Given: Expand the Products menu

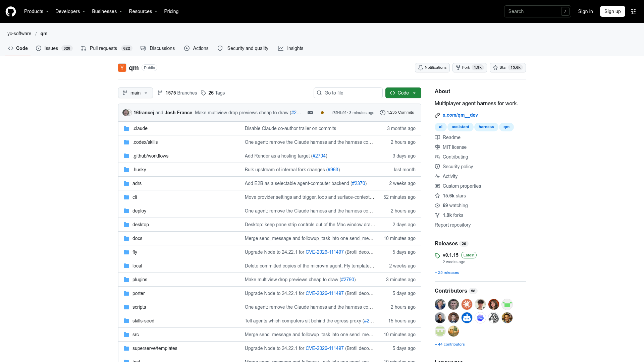Looking at the screenshot, I should click(x=37, y=11).
